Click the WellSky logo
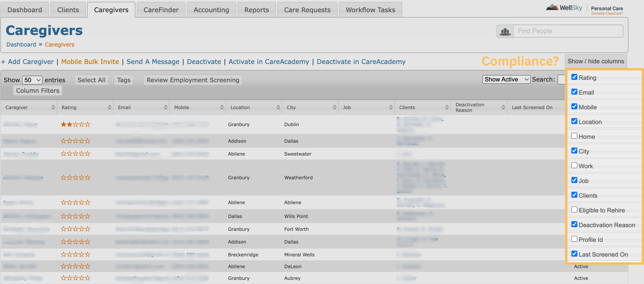 [564, 8]
